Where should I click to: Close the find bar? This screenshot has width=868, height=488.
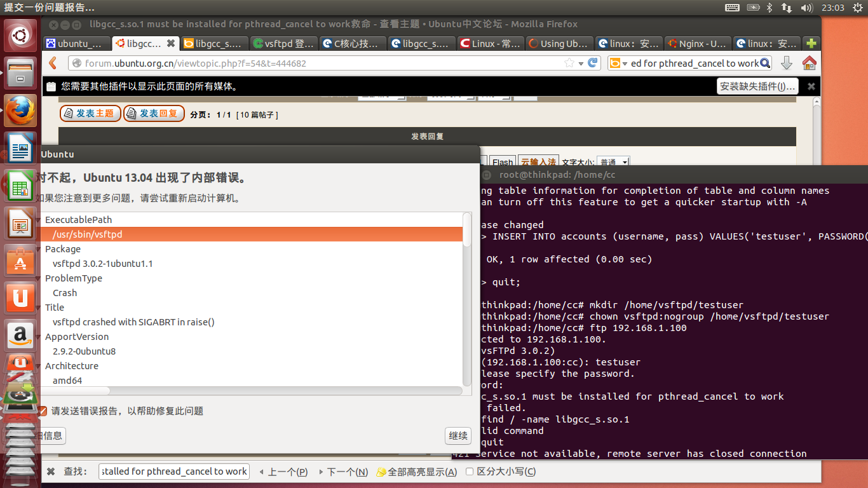(51, 471)
